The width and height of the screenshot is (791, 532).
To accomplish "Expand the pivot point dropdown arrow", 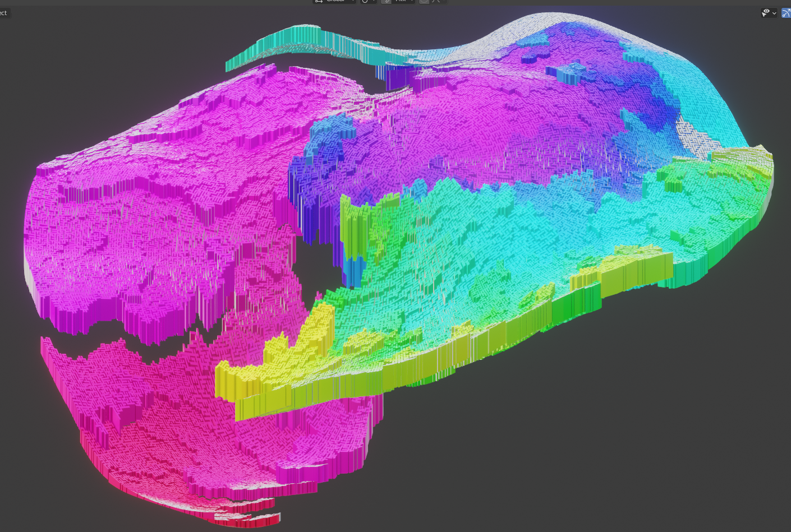I will coord(374,1).
